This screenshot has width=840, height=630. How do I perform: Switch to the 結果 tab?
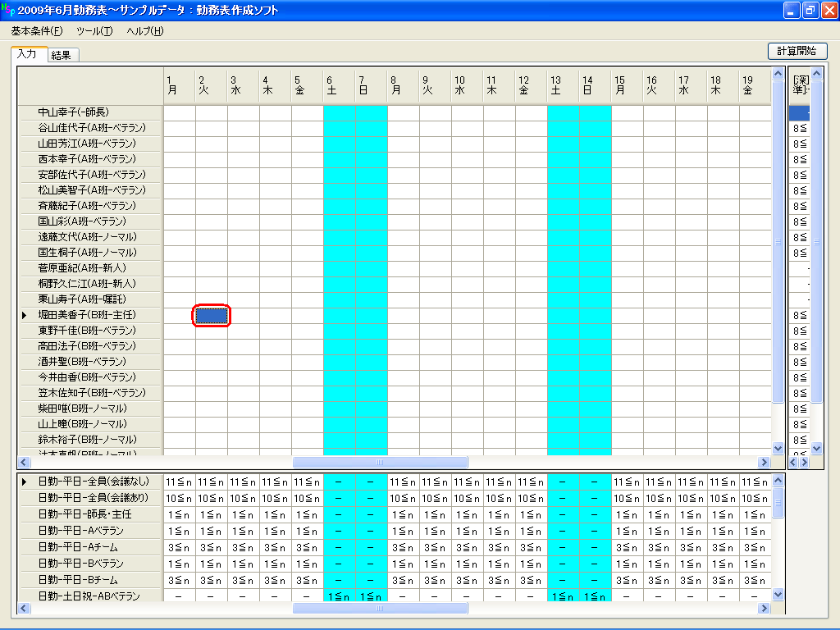click(x=62, y=55)
